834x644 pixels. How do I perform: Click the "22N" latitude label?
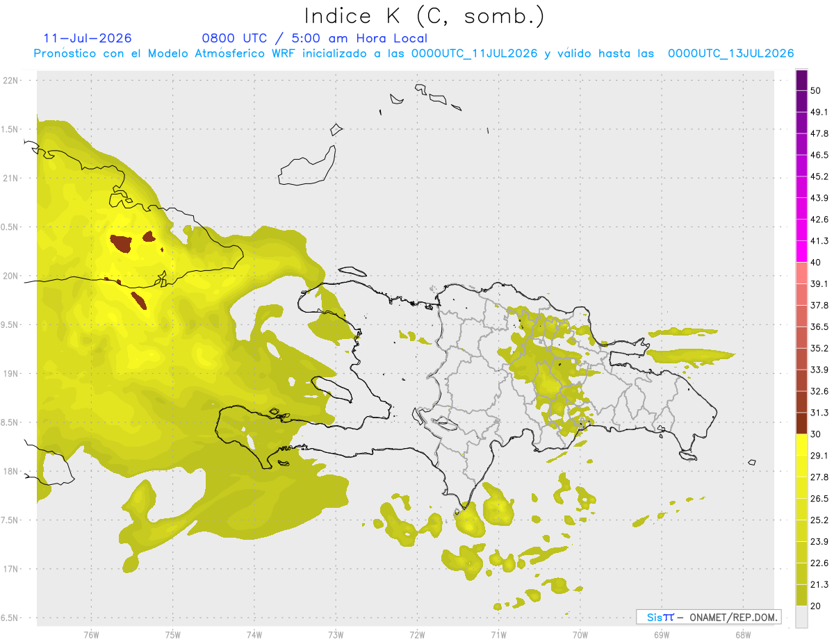point(12,80)
